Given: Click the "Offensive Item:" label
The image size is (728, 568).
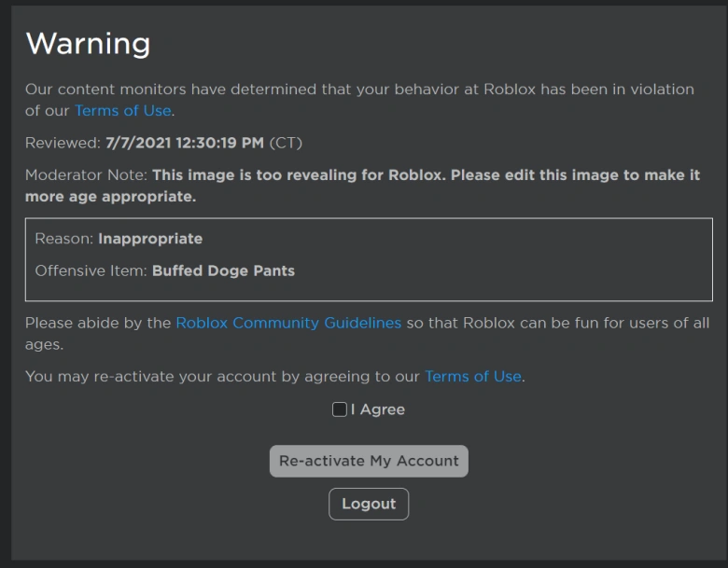Looking at the screenshot, I should (x=91, y=270).
